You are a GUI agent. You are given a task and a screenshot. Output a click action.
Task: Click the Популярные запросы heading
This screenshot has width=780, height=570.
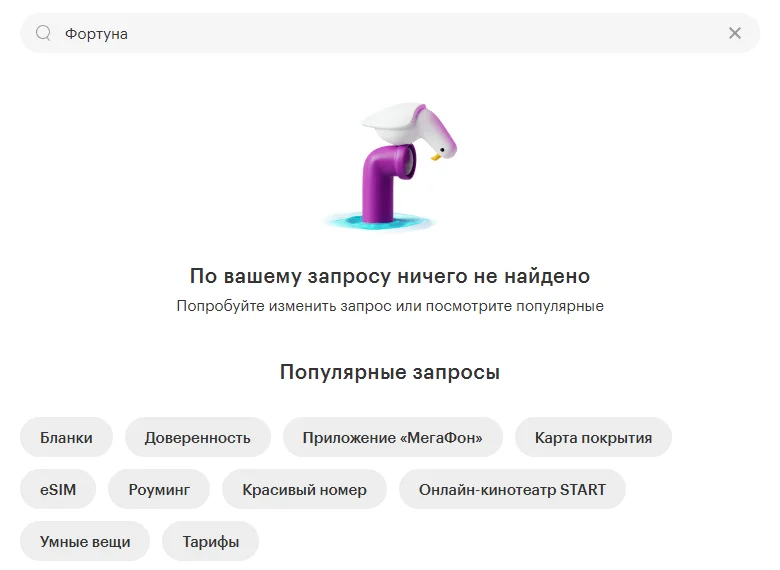click(390, 372)
